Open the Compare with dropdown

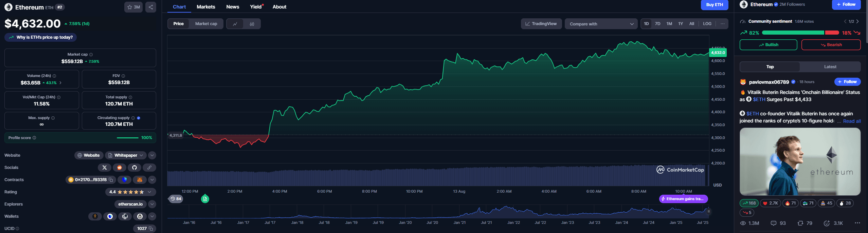(x=601, y=24)
